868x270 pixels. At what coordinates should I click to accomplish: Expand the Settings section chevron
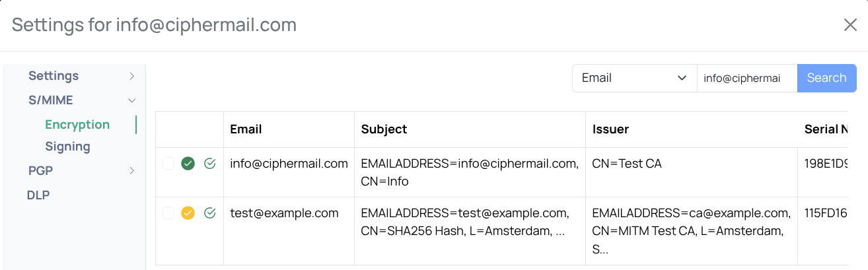(132, 76)
